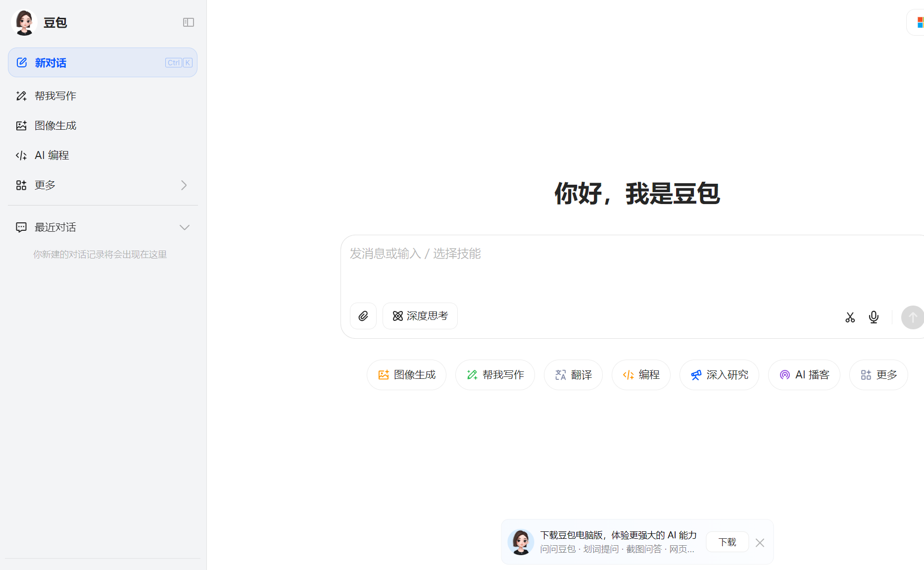The image size is (924, 570).
Task: Open the screenshot capture scissors tool
Action: click(x=850, y=317)
